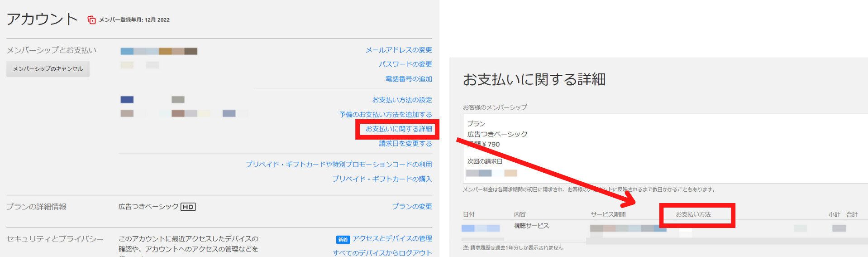
Task: Click the red member registration icon
Action: [x=91, y=20]
